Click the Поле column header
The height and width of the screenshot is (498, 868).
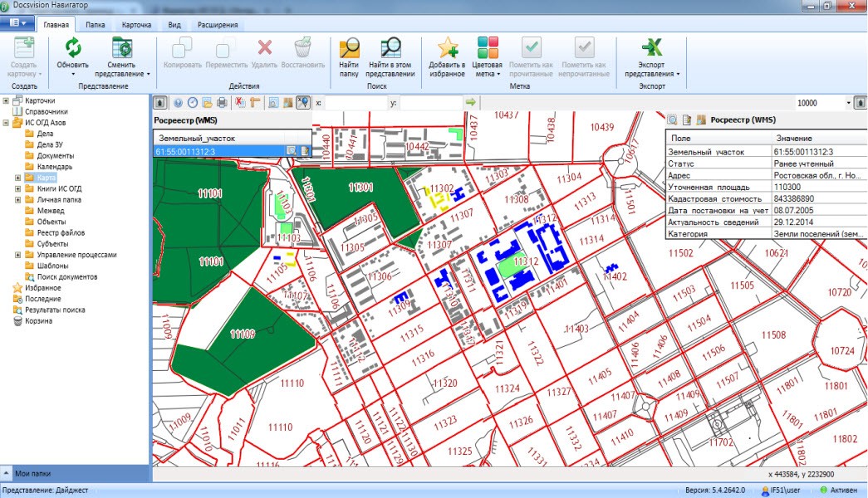[x=718, y=139]
